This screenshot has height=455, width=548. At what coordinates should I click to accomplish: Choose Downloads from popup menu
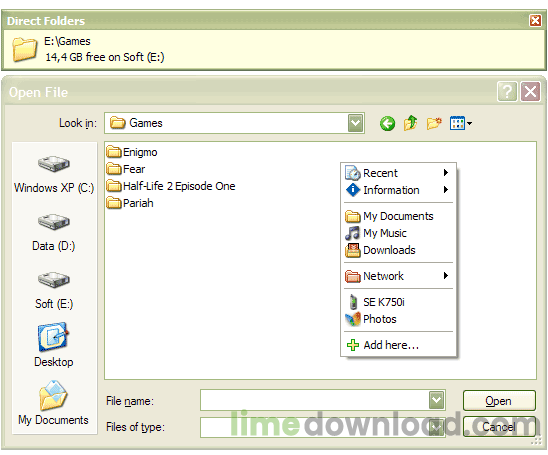pos(398,250)
